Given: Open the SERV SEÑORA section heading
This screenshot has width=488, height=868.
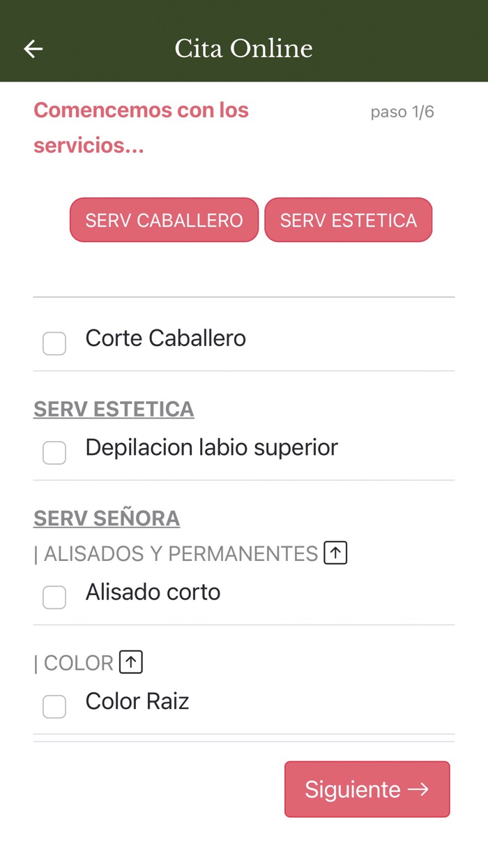Looking at the screenshot, I should click(x=107, y=518).
